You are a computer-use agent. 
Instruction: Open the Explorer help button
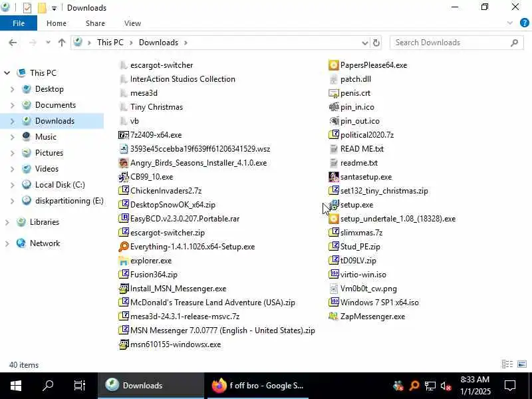pyautogui.click(x=524, y=23)
